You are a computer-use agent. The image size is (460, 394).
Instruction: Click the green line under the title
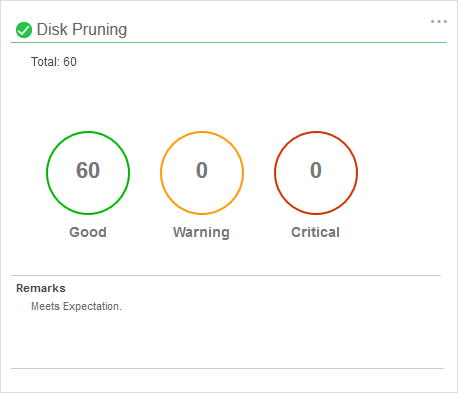point(229,43)
